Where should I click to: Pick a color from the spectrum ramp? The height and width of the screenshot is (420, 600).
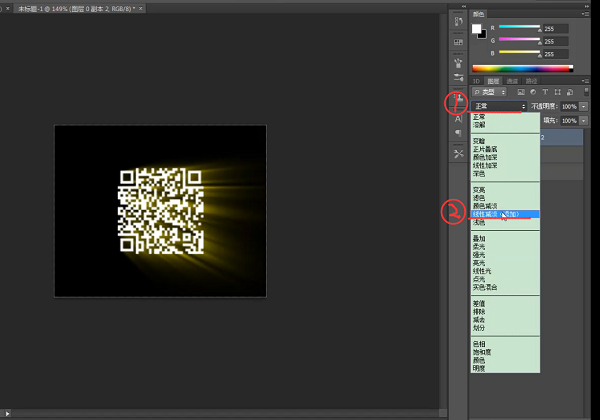click(522, 68)
